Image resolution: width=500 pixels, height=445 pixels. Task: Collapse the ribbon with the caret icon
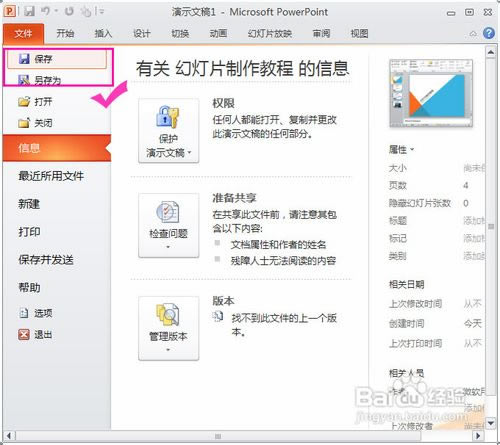pos(473,33)
